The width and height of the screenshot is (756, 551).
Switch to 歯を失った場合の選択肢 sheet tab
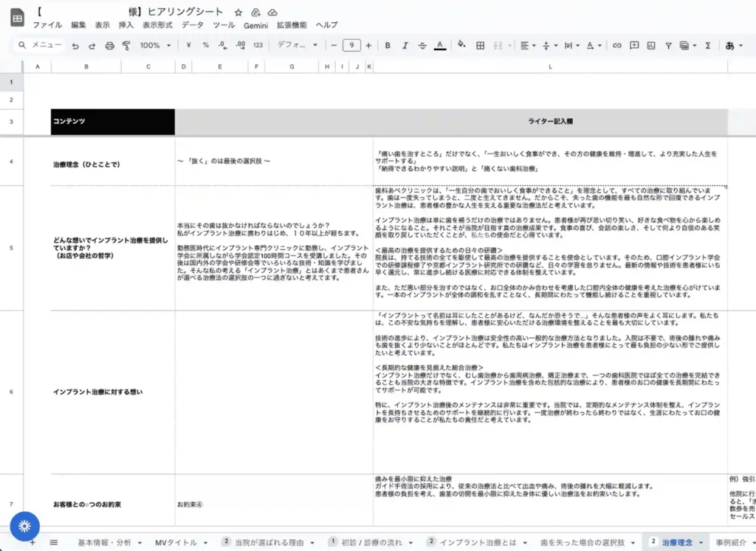coord(582,543)
